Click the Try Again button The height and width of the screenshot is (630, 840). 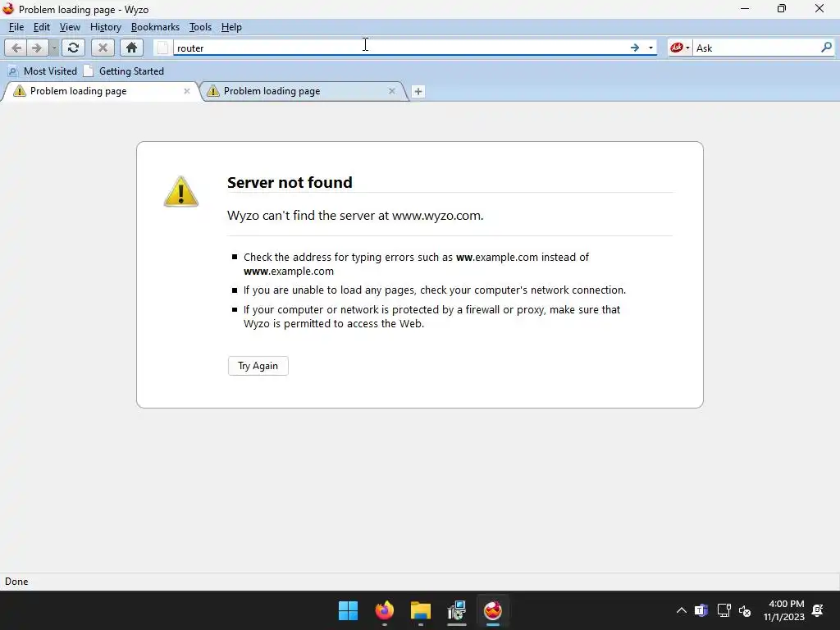(x=258, y=366)
